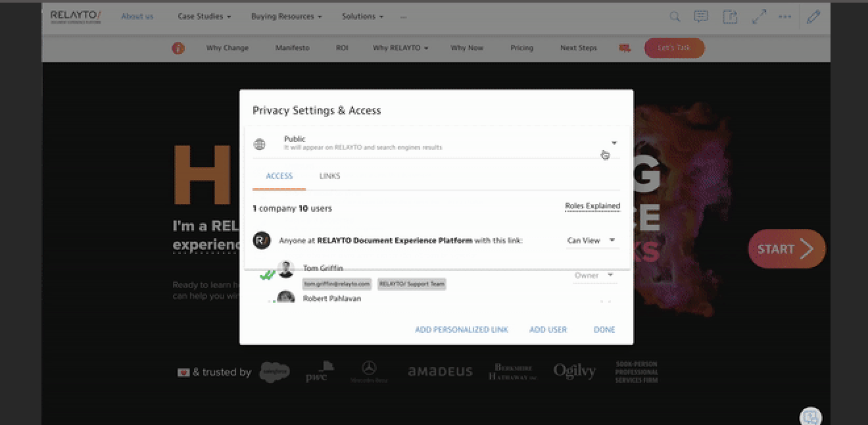Click the diagonal expand arrow icon
This screenshot has width=868, height=425.
(758, 16)
